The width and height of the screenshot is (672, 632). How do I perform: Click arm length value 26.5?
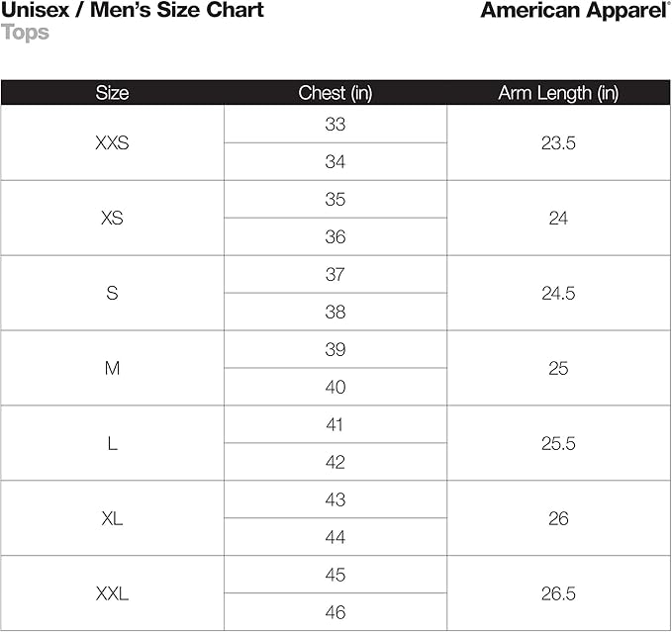(x=558, y=593)
